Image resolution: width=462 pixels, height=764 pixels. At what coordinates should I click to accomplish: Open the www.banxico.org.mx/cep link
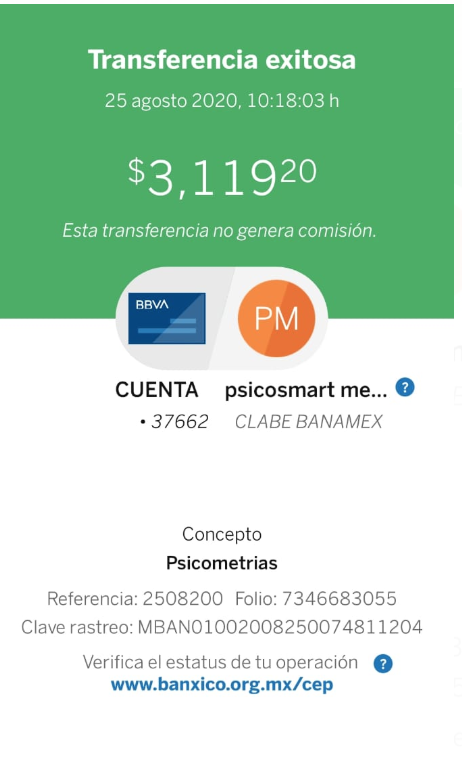222,685
